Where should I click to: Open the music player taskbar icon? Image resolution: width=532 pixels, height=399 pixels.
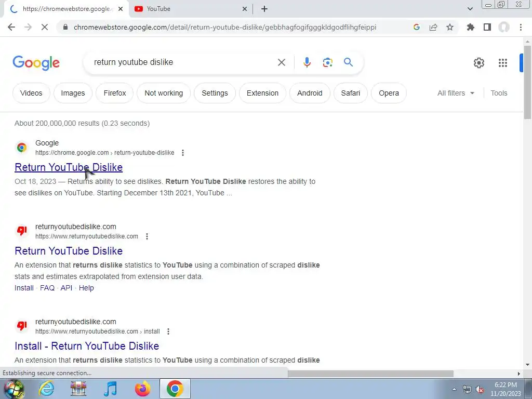pyautogui.click(x=110, y=389)
